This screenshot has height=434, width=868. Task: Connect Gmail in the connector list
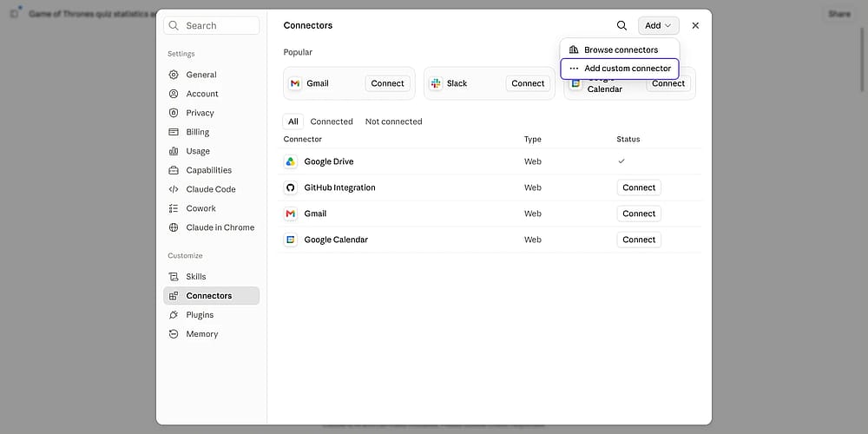[x=639, y=214]
